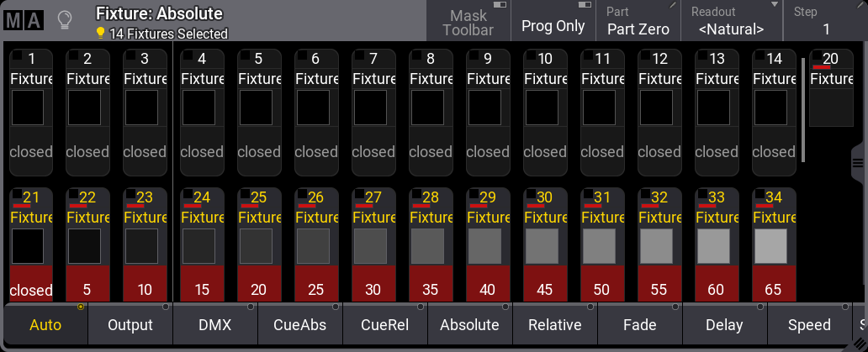This screenshot has width=868, height=352.
Task: Click the light bulb icon in title bar
Action: tap(66, 21)
